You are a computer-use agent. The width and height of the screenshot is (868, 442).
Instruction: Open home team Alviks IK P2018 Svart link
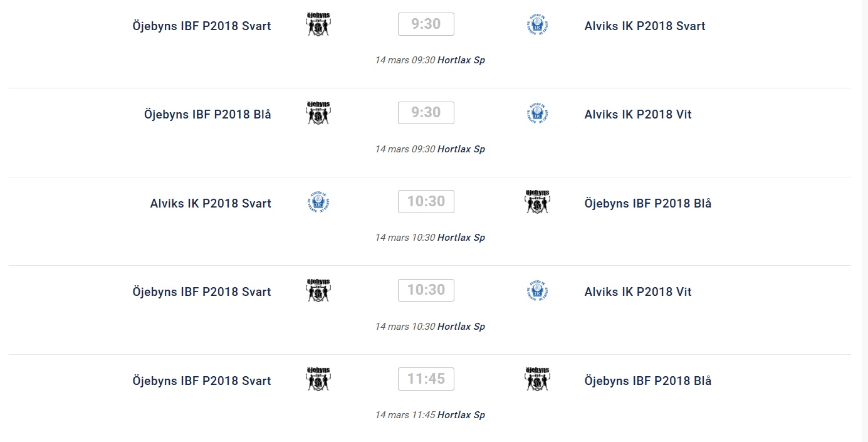click(211, 203)
